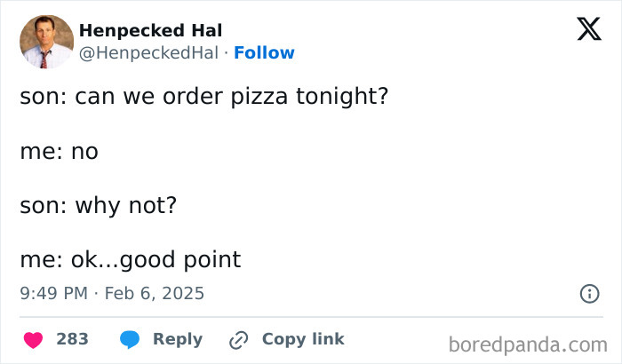Click the "son: why not?" line
The image size is (622, 364).
(x=99, y=205)
